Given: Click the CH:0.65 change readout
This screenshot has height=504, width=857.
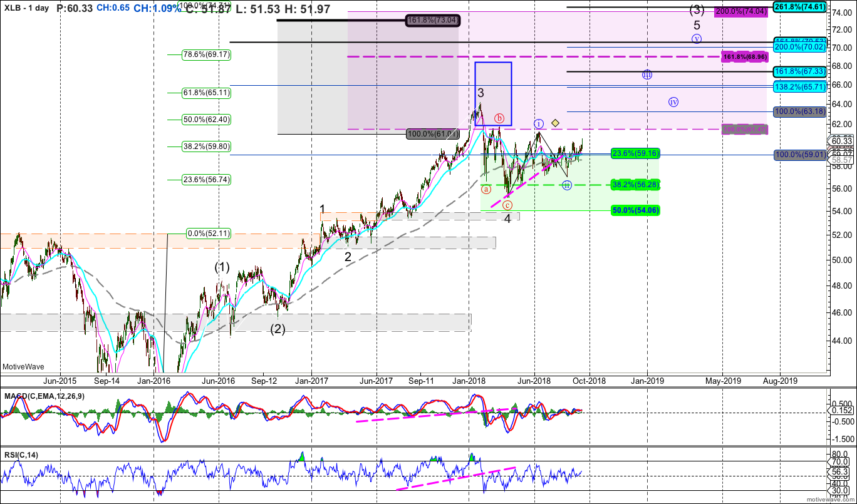Looking at the screenshot, I should pyautogui.click(x=114, y=8).
